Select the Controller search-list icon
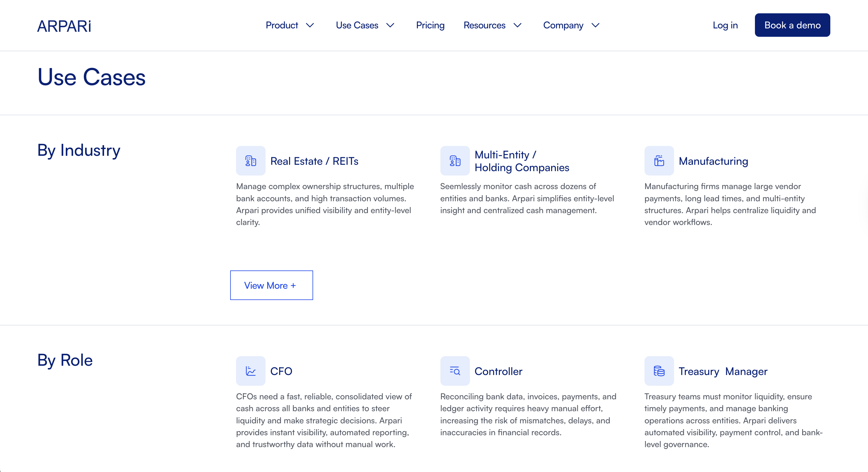This screenshot has width=868, height=472. pyautogui.click(x=455, y=371)
